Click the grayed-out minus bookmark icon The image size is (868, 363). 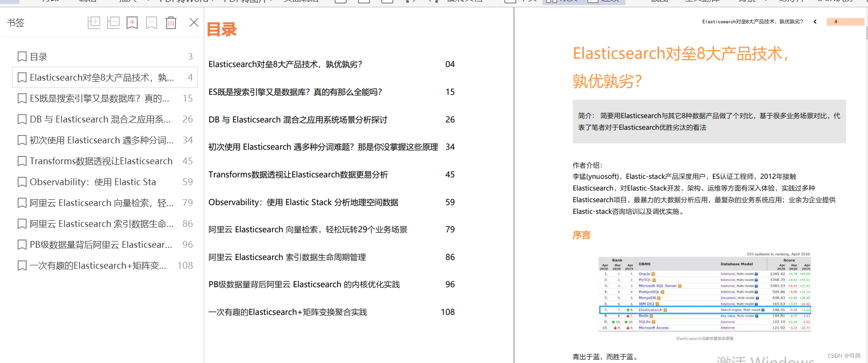point(152,22)
